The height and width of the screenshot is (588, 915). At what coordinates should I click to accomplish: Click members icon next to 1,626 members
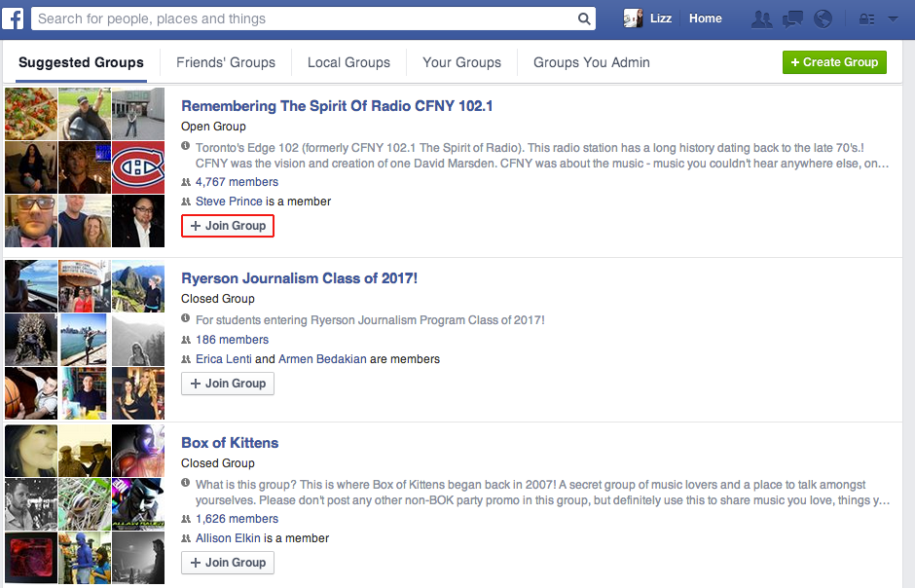186,519
